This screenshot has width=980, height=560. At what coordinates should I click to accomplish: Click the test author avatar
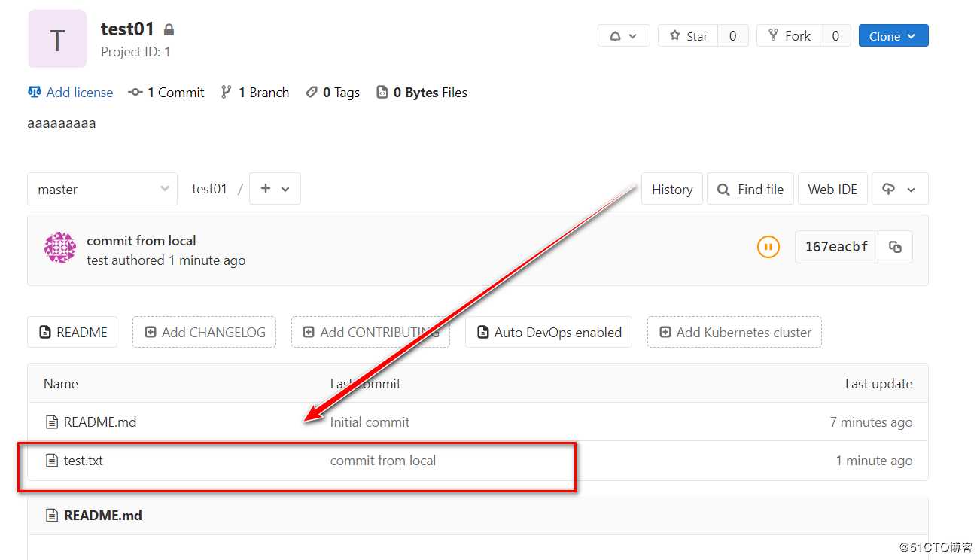(x=60, y=248)
